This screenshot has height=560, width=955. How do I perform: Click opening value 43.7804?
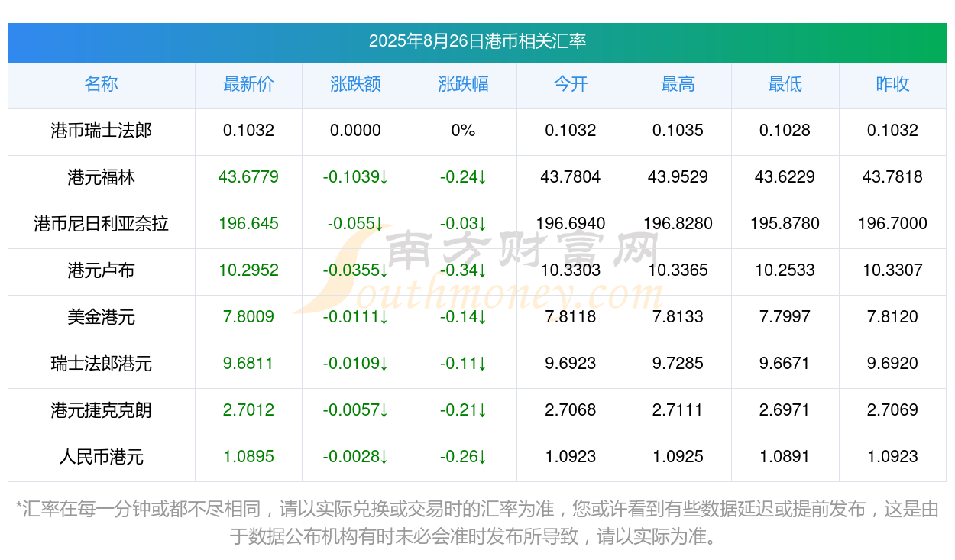571,177
